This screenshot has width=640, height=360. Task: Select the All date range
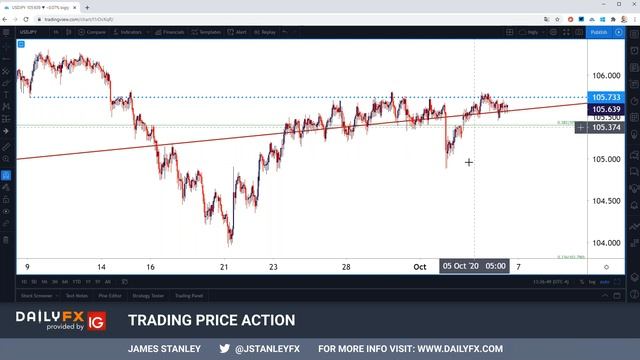click(108, 282)
